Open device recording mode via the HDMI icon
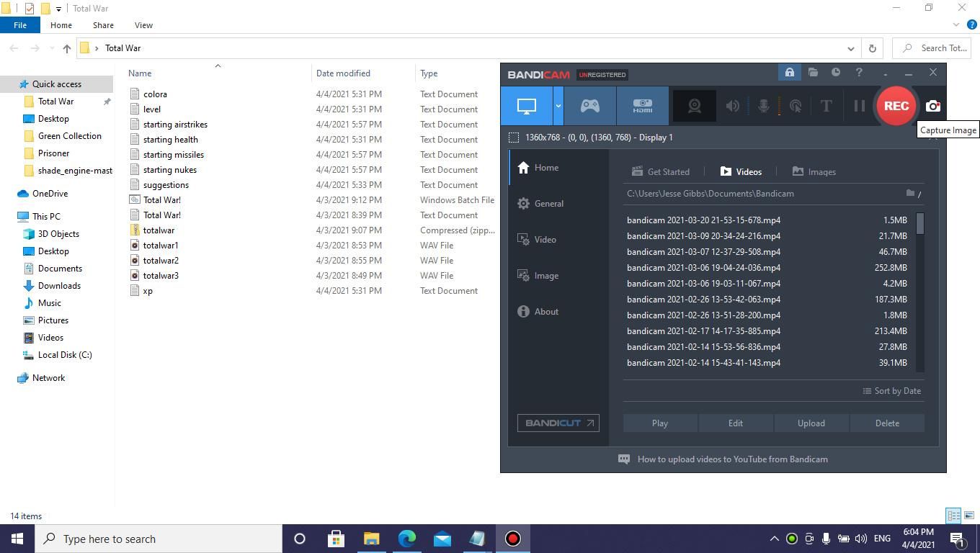 click(x=641, y=105)
